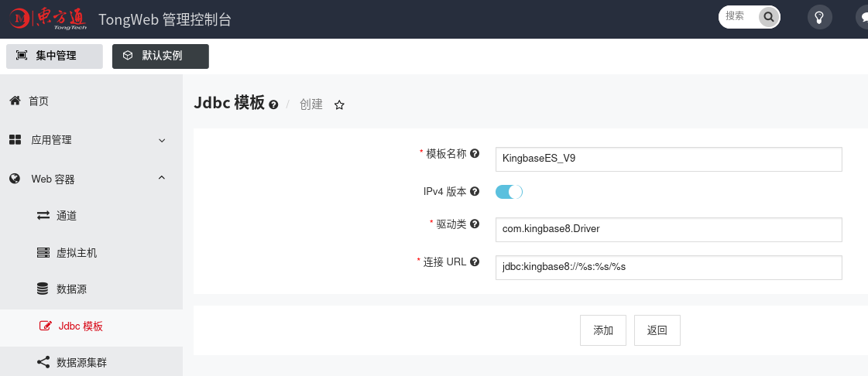Click help icon beside 模板名称
This screenshot has height=376, width=868.
(475, 154)
